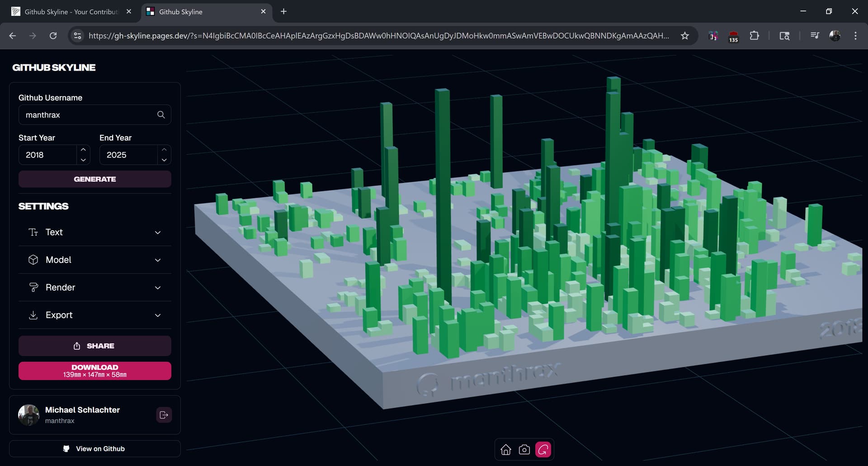Click the search magnifier in username field

[x=161, y=115]
